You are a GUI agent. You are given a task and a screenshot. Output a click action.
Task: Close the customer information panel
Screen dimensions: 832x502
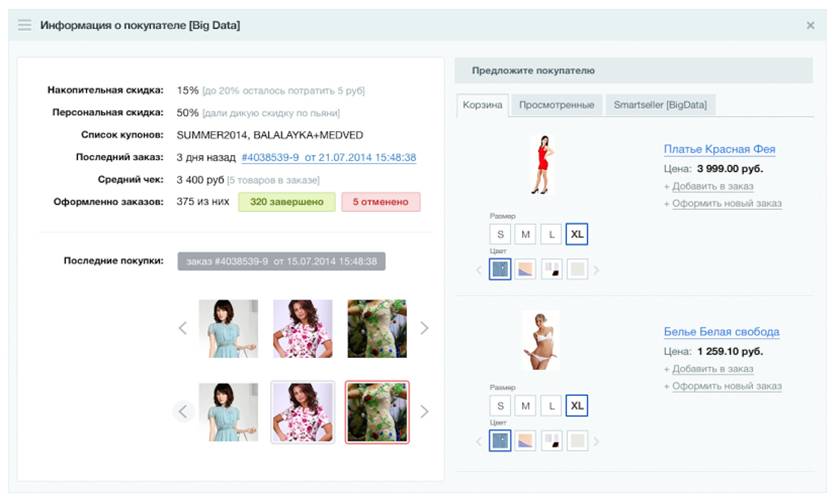pyautogui.click(x=810, y=25)
